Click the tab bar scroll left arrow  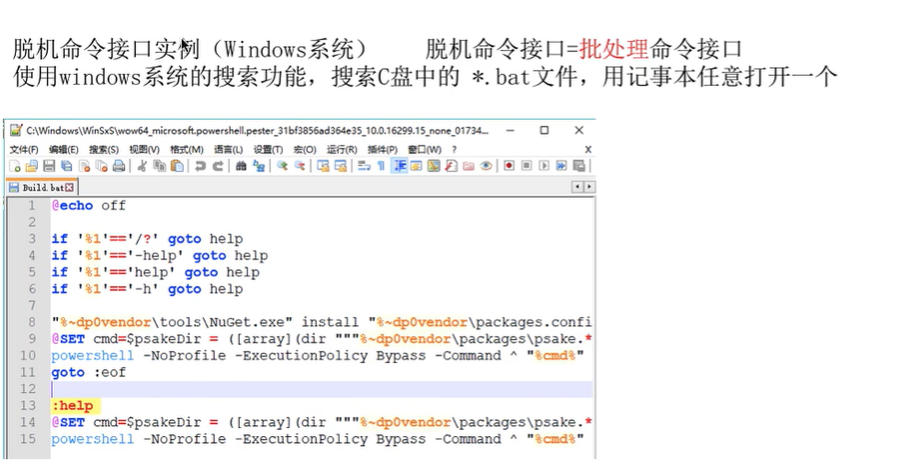[577, 187]
